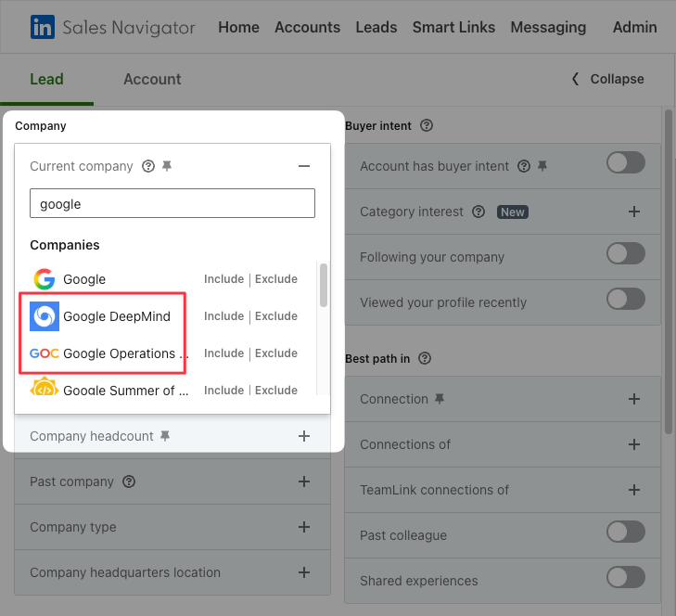Exclude Google Operations Center from results
The width and height of the screenshot is (676, 616).
click(276, 353)
